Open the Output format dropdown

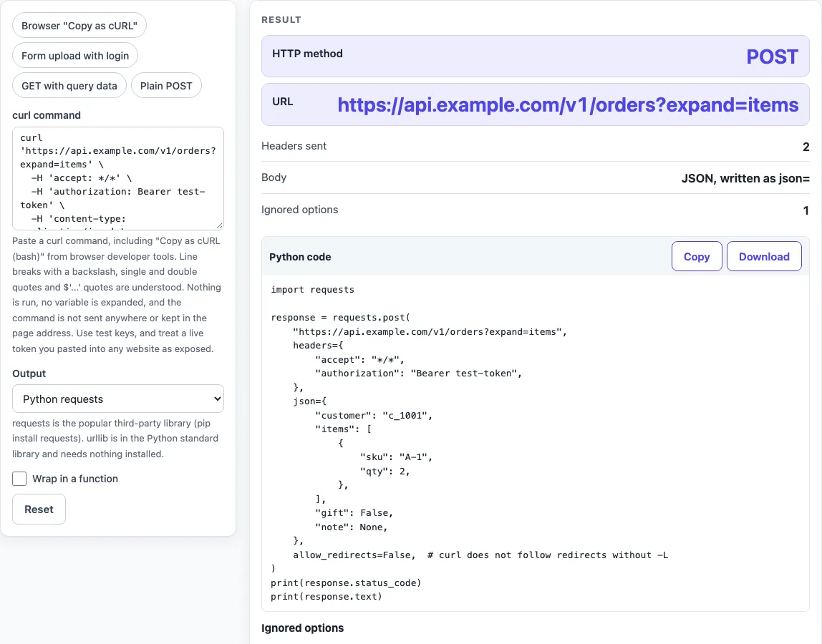click(x=118, y=399)
